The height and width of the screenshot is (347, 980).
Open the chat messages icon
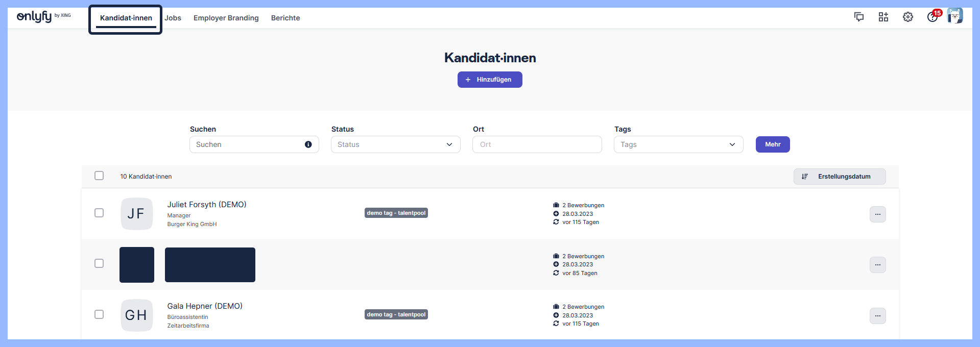click(x=859, y=17)
